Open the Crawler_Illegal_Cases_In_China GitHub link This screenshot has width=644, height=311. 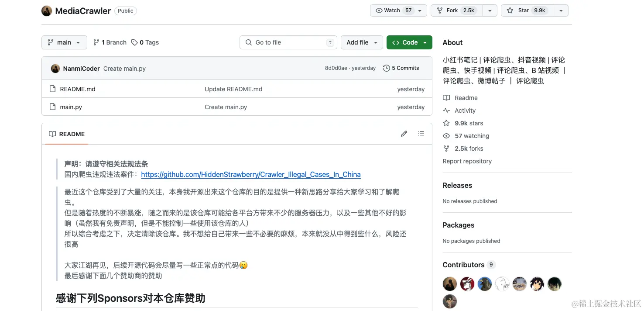(251, 175)
